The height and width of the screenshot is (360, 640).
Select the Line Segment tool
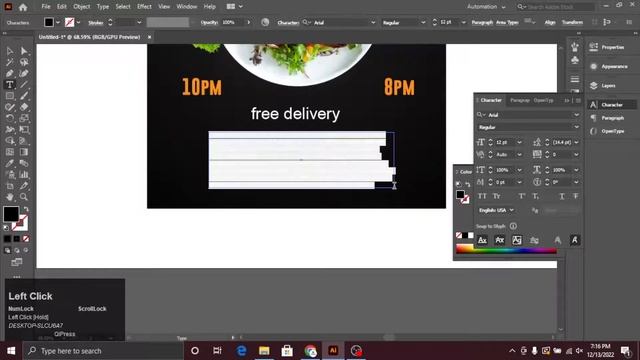(x=24, y=84)
